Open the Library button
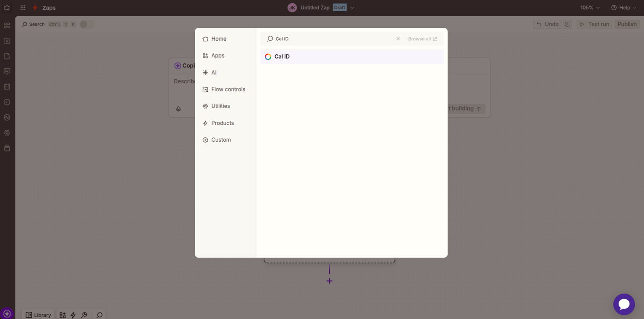 point(39,315)
